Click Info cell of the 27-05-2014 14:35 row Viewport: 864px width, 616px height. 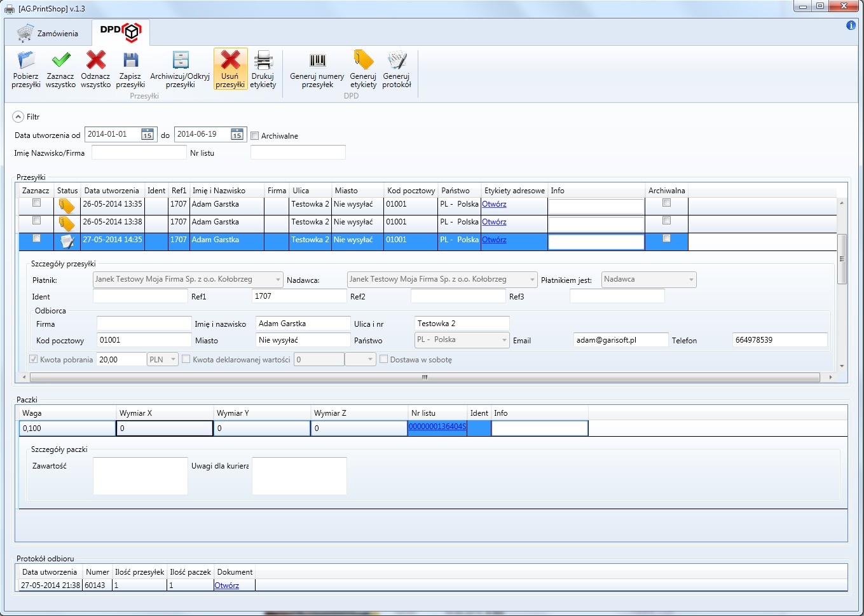coord(596,242)
